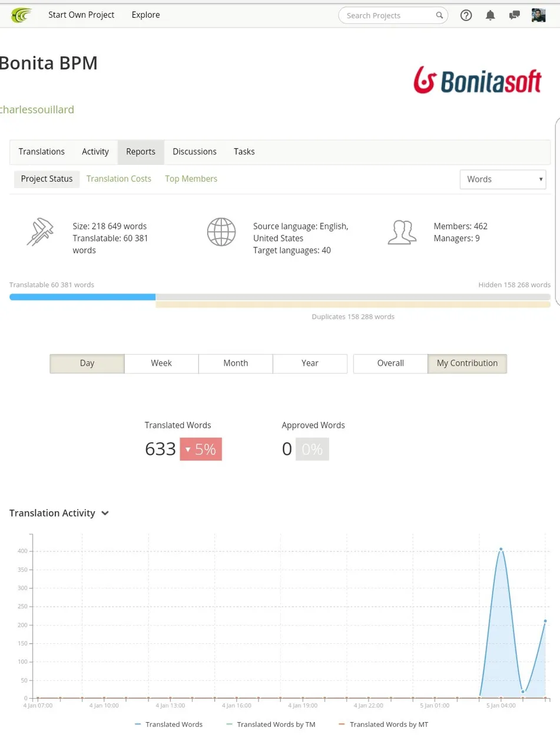Click the blue translatable progress bar
Screen dimensions: 560x754
point(82,297)
